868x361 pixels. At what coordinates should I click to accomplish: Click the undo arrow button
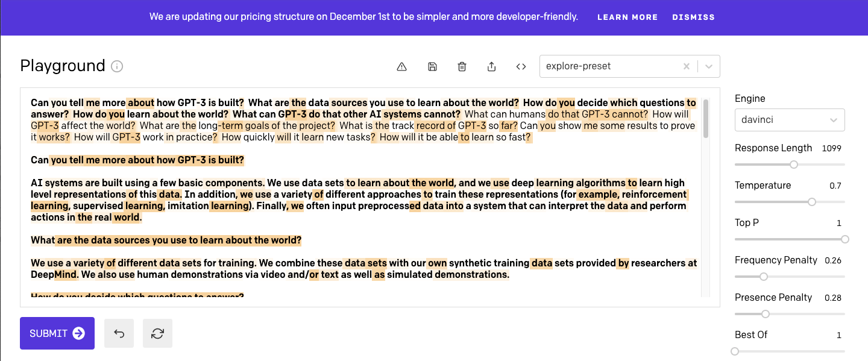tap(119, 333)
